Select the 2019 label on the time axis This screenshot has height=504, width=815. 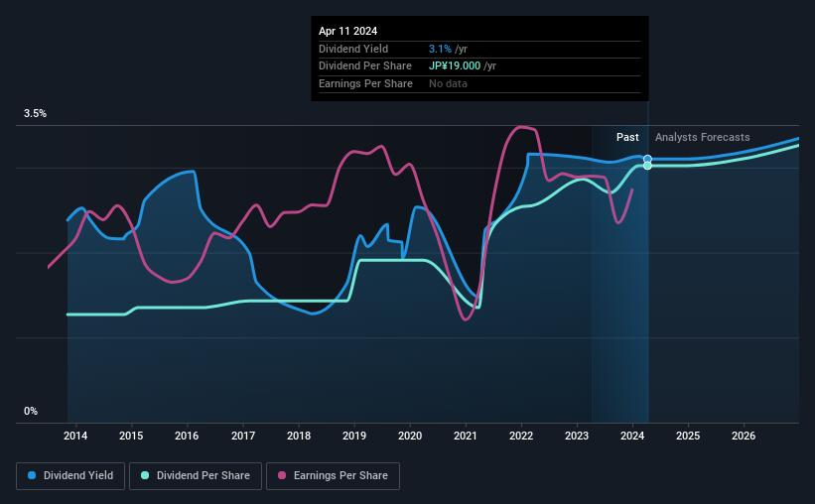coord(354,436)
